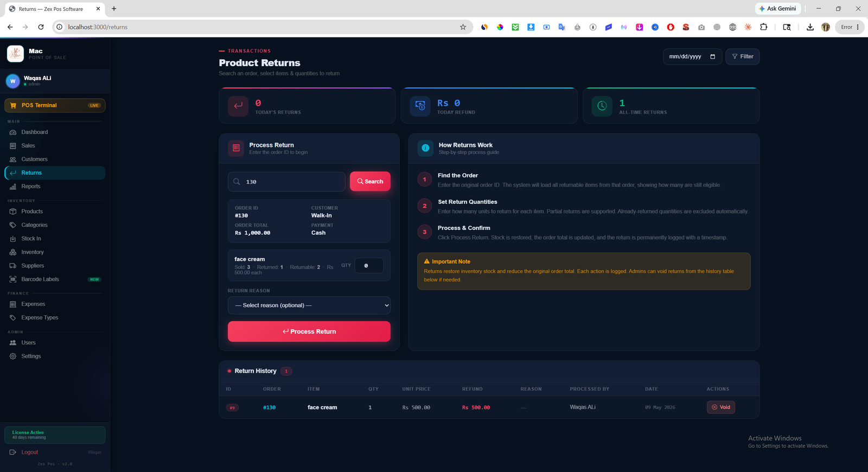The height and width of the screenshot is (472, 868).
Task: Click the red Search button
Action: [370, 181]
